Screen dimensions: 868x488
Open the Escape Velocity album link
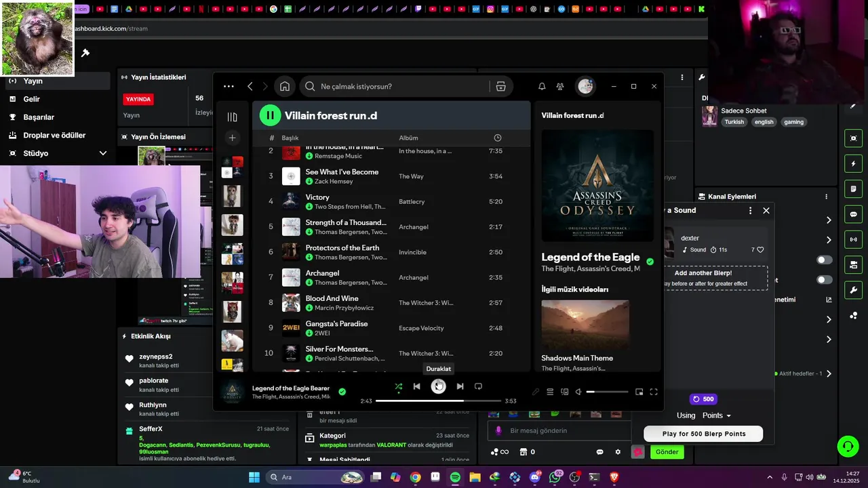(x=421, y=328)
